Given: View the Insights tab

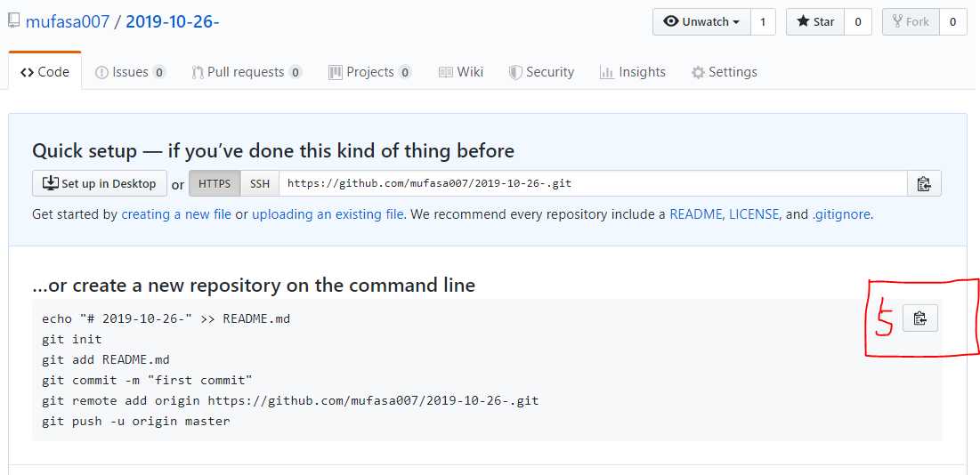Looking at the screenshot, I should (633, 72).
